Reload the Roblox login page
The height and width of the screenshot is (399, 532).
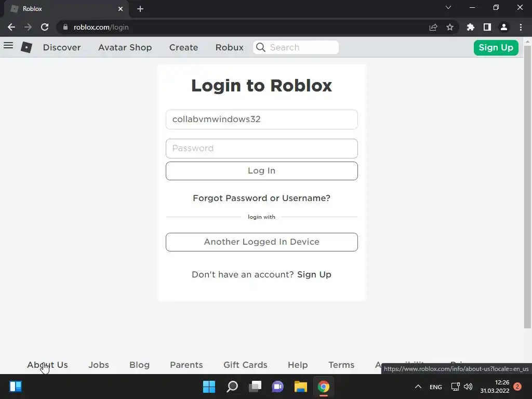(45, 27)
